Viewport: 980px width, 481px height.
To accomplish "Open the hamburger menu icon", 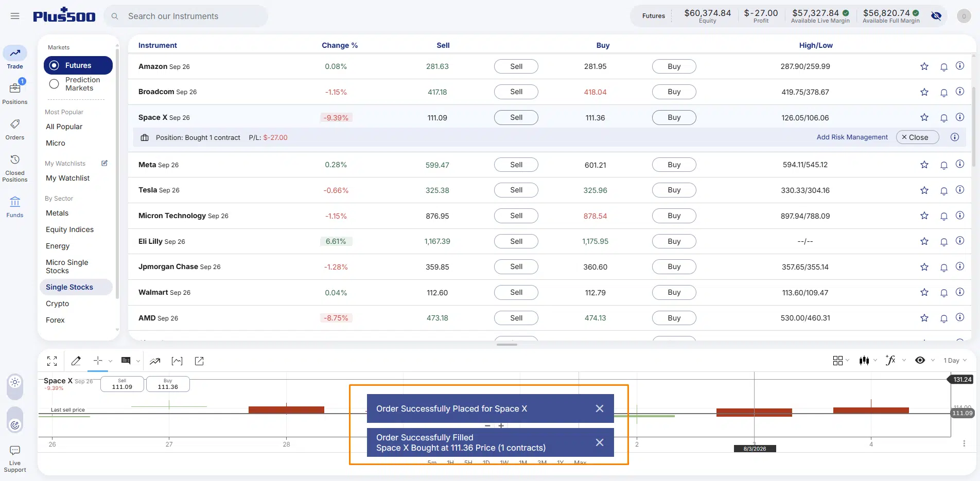I will (x=15, y=16).
